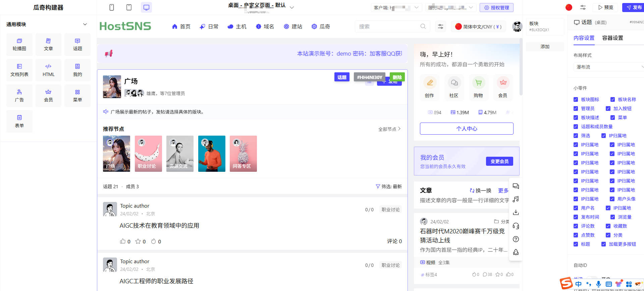Screen dimensions: 644x291
Task: Select the carousel (轮播图) module icon
Action: point(19,41)
